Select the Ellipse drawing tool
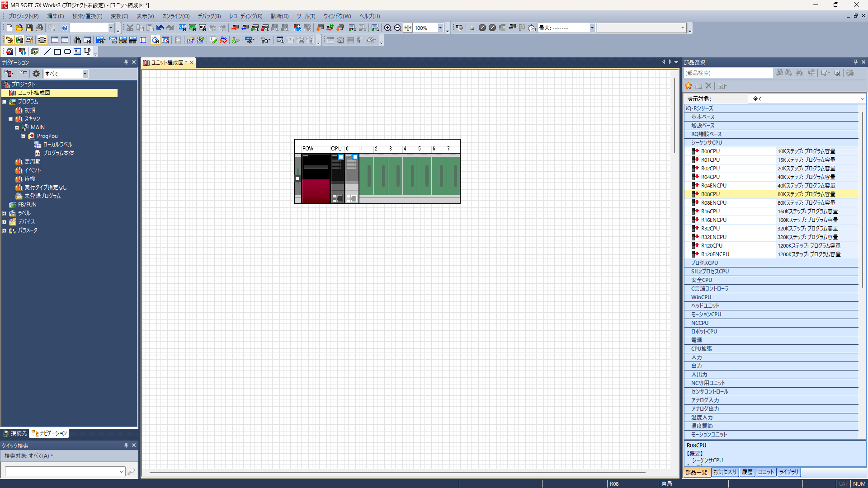 click(x=67, y=52)
